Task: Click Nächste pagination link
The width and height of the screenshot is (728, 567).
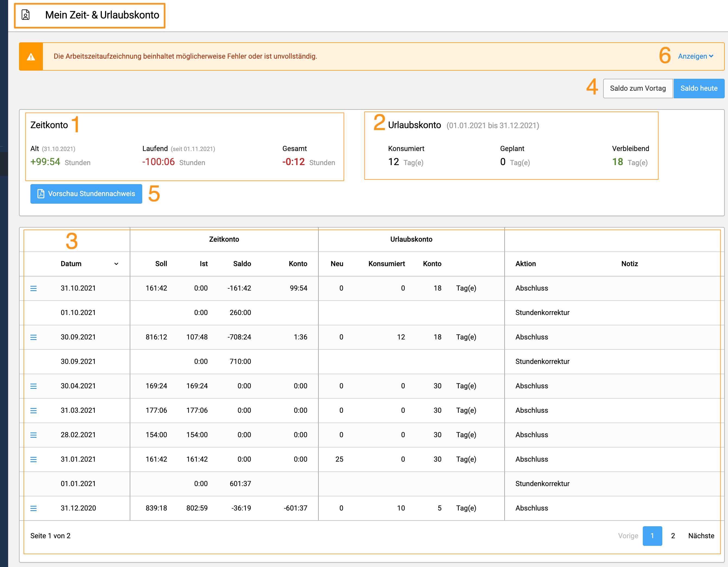Action: click(x=701, y=536)
